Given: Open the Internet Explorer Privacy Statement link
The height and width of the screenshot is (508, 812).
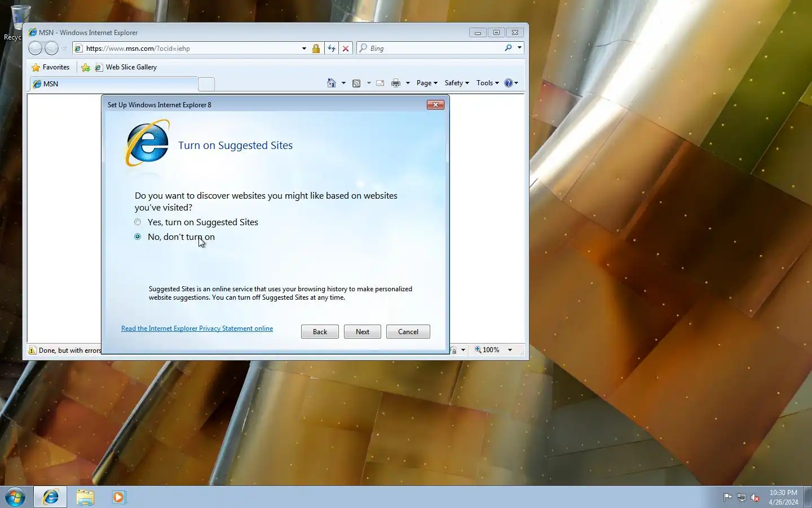Looking at the screenshot, I should [197, 329].
